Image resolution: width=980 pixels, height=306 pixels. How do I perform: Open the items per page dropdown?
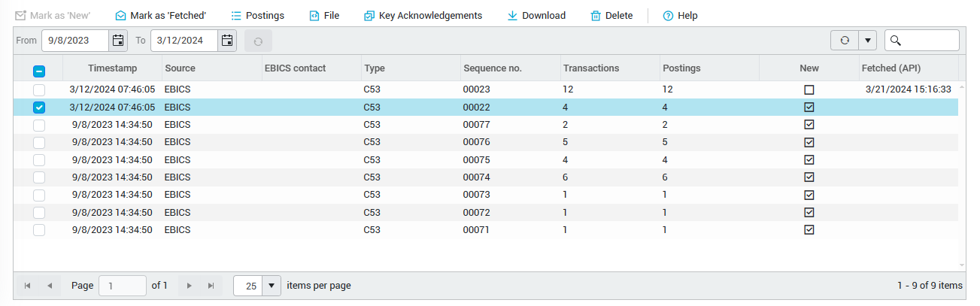(272, 286)
